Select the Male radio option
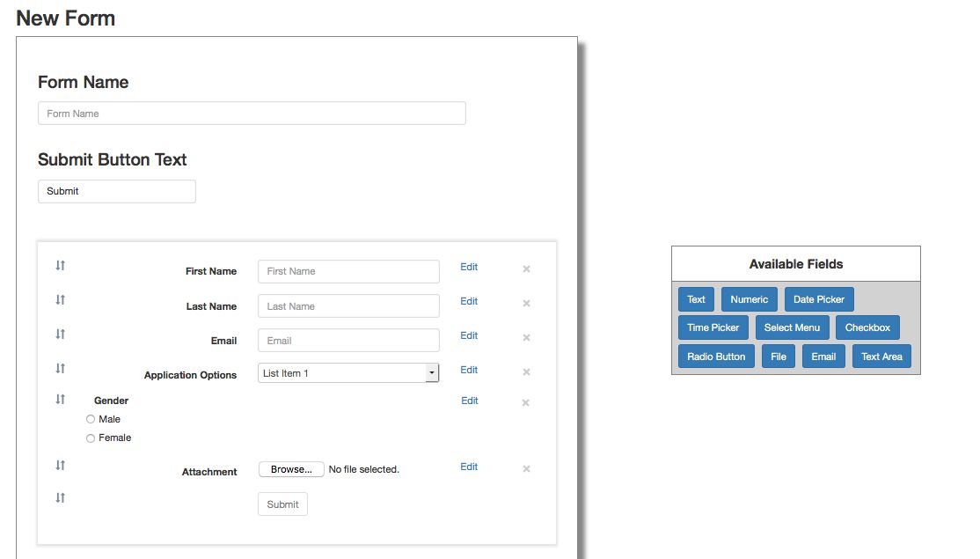Screen dimensions: 980x559 coord(91,420)
